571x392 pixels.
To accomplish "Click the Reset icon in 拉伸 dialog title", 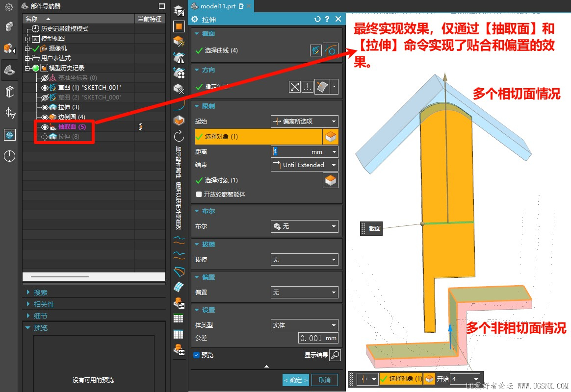I will pyautogui.click(x=317, y=19).
